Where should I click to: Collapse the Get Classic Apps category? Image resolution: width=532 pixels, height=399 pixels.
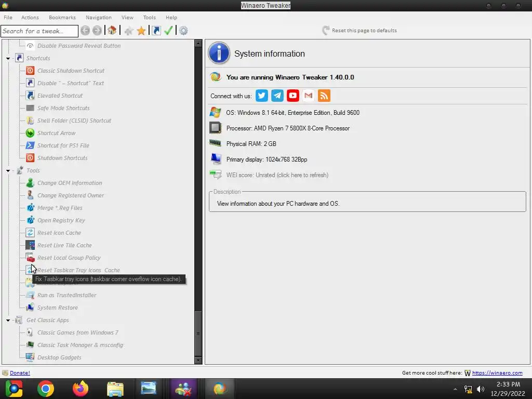coord(8,320)
